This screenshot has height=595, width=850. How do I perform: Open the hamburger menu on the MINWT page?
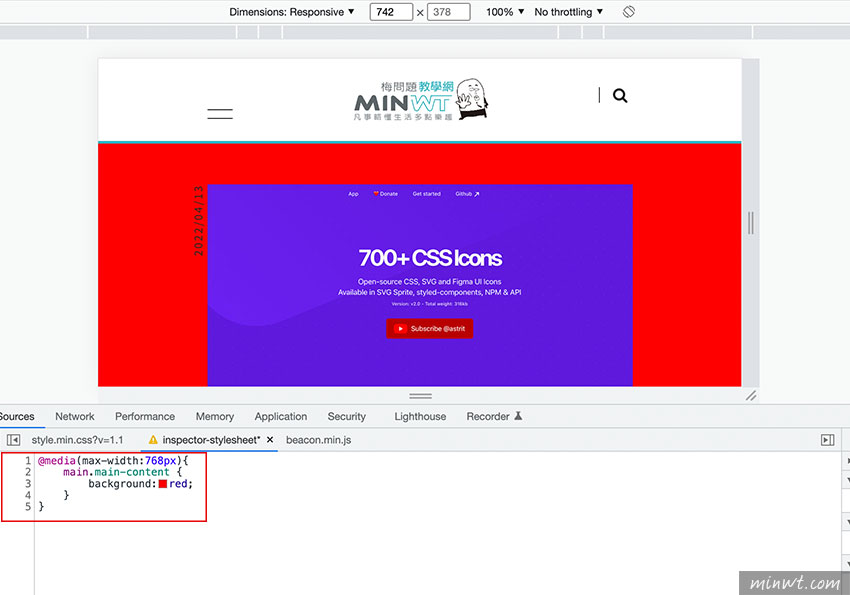tap(220, 114)
